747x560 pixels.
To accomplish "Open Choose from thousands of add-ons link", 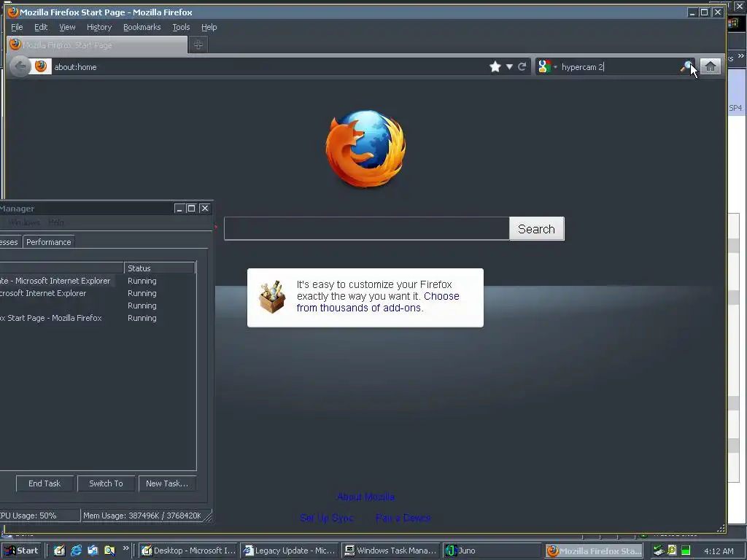I will click(x=378, y=302).
